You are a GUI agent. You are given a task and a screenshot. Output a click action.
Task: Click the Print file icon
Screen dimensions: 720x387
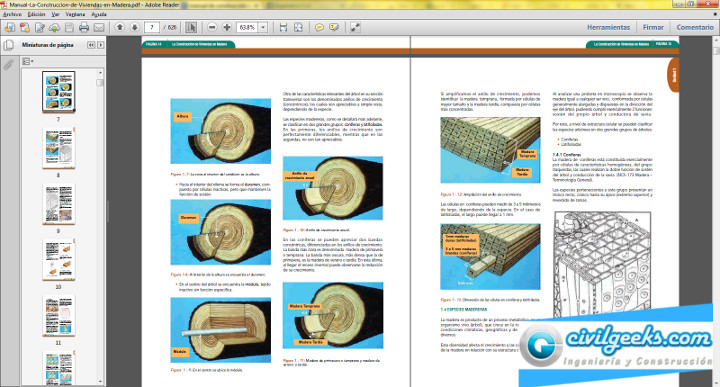point(84,28)
